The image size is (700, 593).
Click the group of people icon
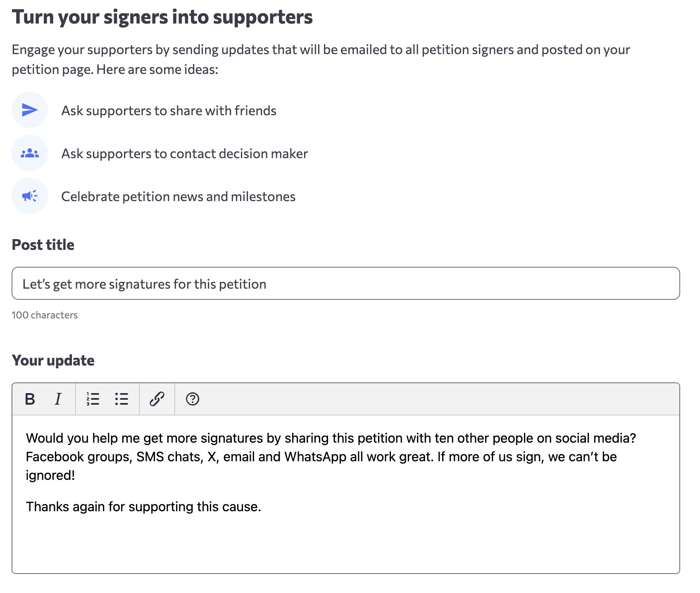click(30, 153)
